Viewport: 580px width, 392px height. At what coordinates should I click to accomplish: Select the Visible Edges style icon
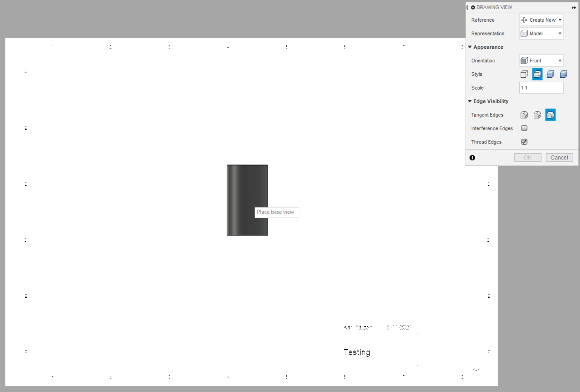click(524, 74)
